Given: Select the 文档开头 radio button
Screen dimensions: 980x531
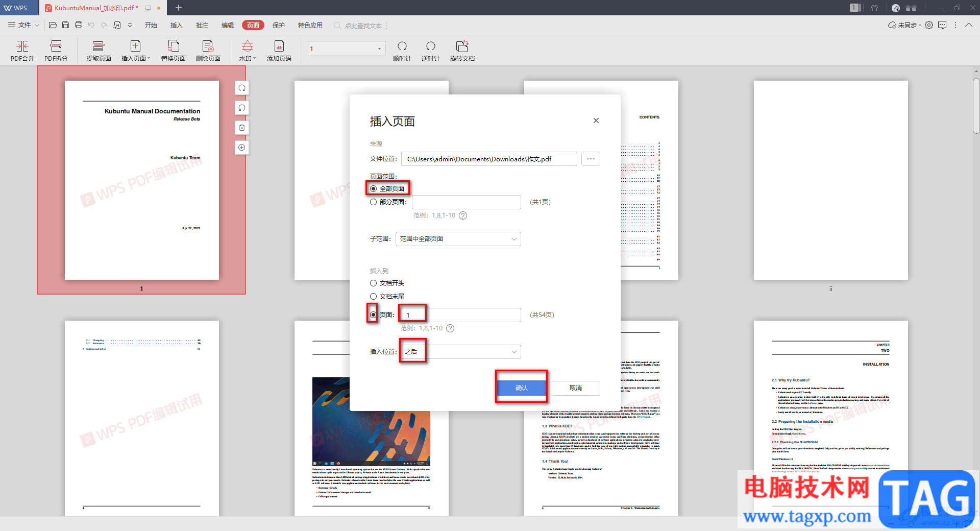Looking at the screenshot, I should [x=374, y=283].
